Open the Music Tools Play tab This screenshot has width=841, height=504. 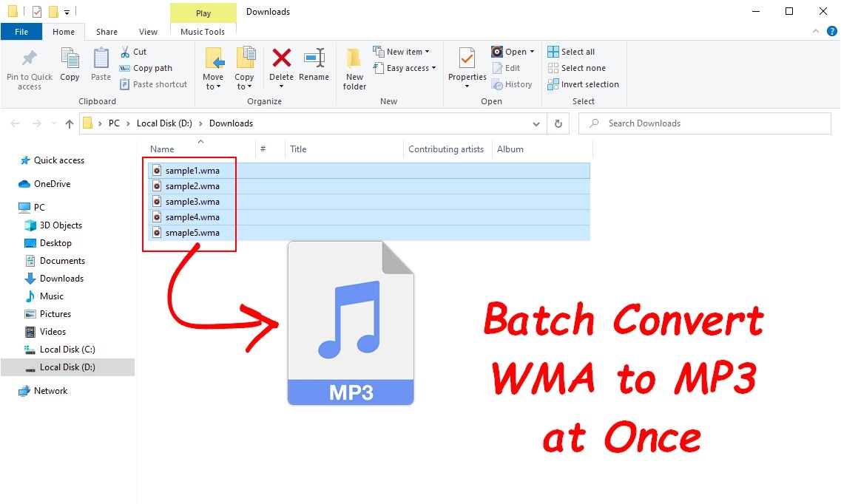point(203,13)
